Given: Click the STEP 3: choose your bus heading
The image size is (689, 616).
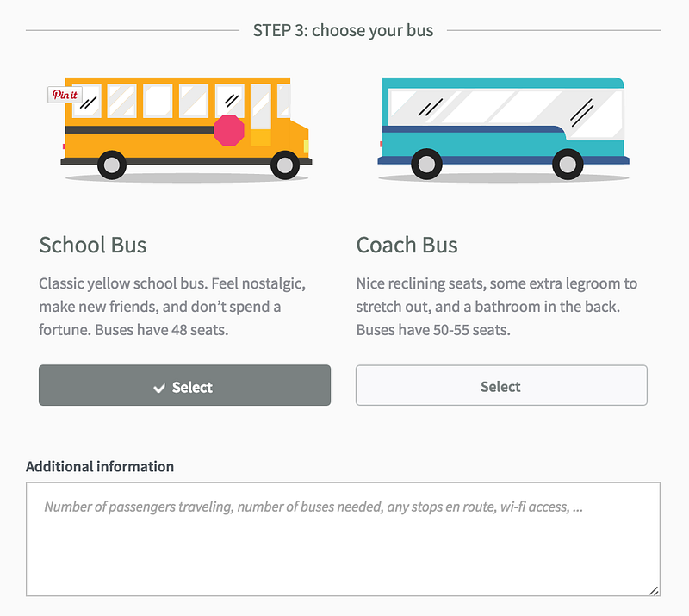Looking at the screenshot, I should pos(343,31).
